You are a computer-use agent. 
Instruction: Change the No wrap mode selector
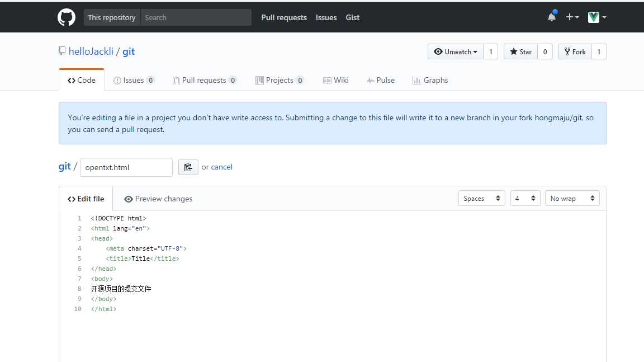coord(572,199)
